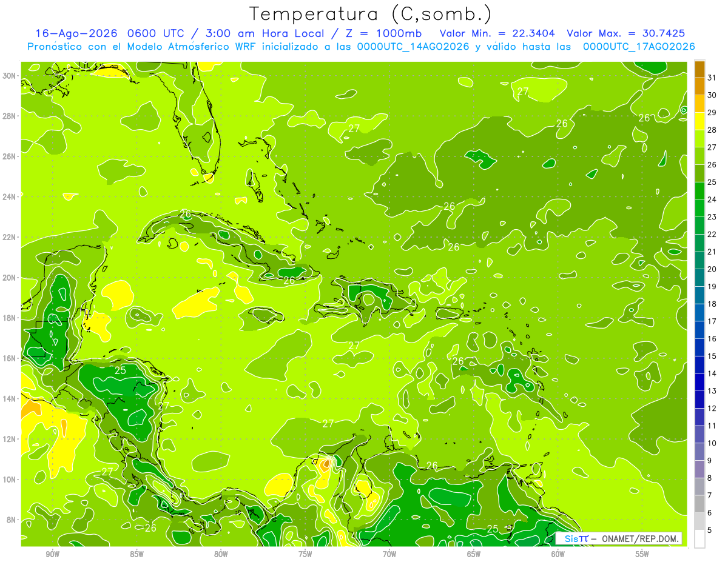Click the '18' label on the color scale
Viewport: 728px width, 562px height.
coord(712,304)
